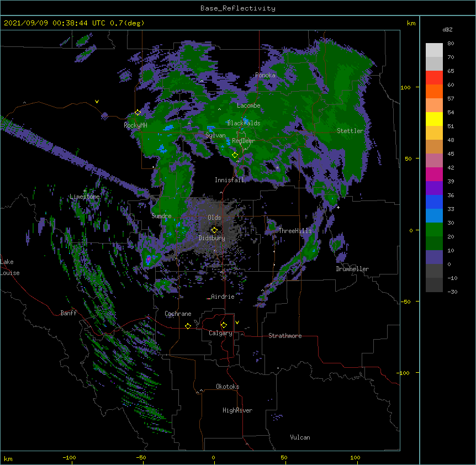The width and height of the screenshot is (476, 465).
Task: Select the yellow V marker northwest of RockyMH
Action: click(97, 102)
